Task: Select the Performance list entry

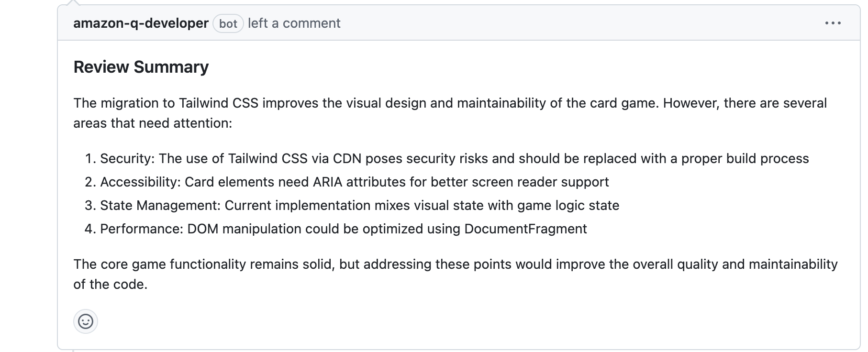Action: pyautogui.click(x=343, y=229)
